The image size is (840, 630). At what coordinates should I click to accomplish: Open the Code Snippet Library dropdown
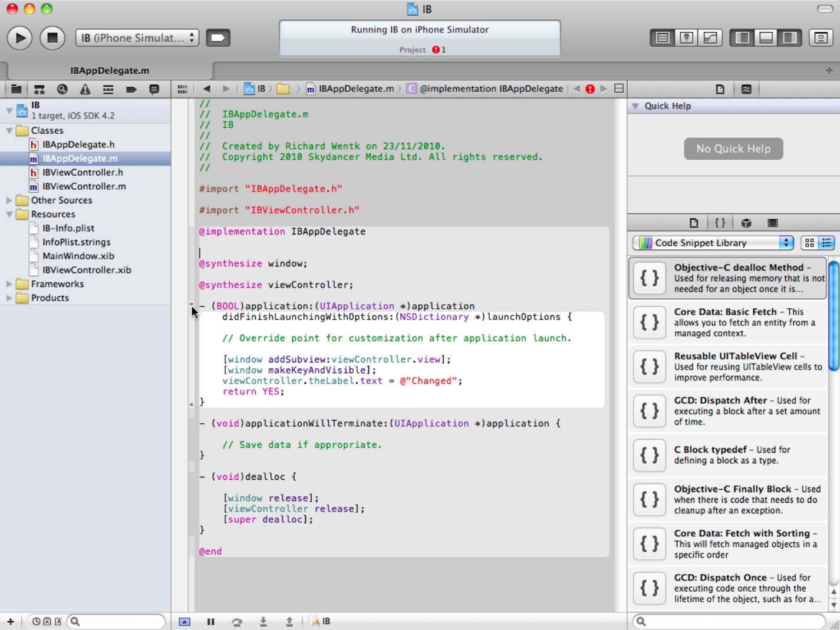pyautogui.click(x=713, y=243)
